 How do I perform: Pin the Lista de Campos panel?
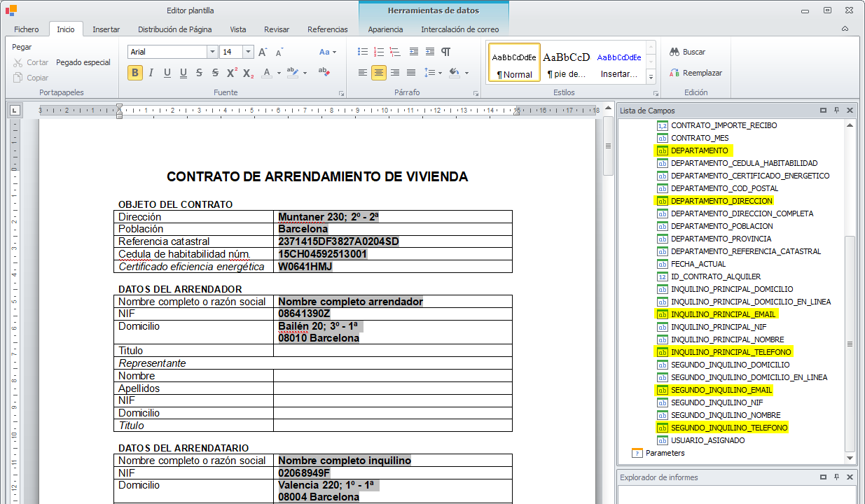coord(836,111)
